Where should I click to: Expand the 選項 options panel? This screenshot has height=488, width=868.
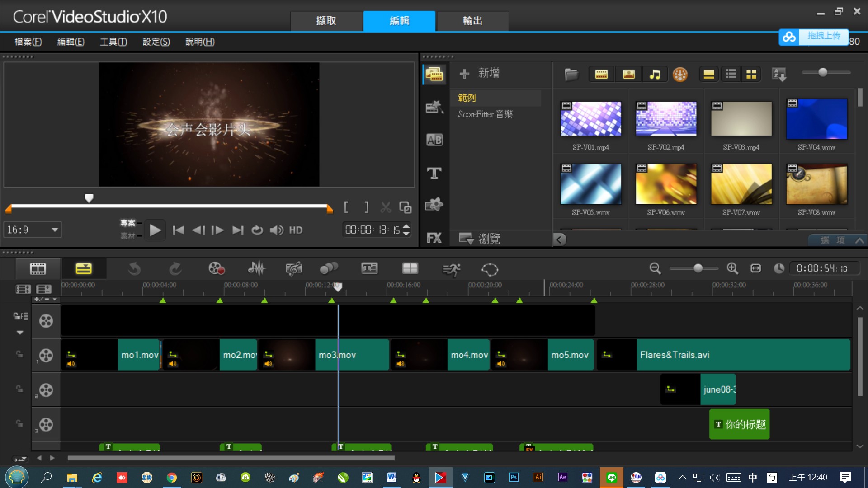pos(838,240)
